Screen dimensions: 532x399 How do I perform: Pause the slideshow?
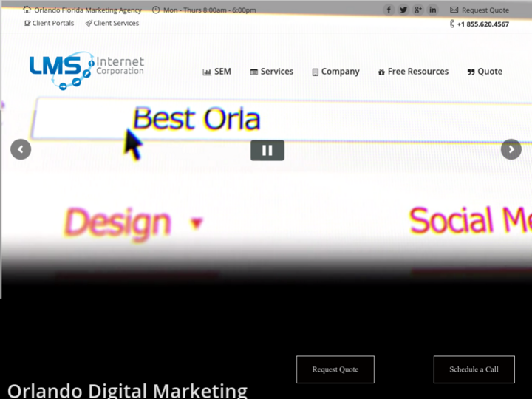point(267,150)
